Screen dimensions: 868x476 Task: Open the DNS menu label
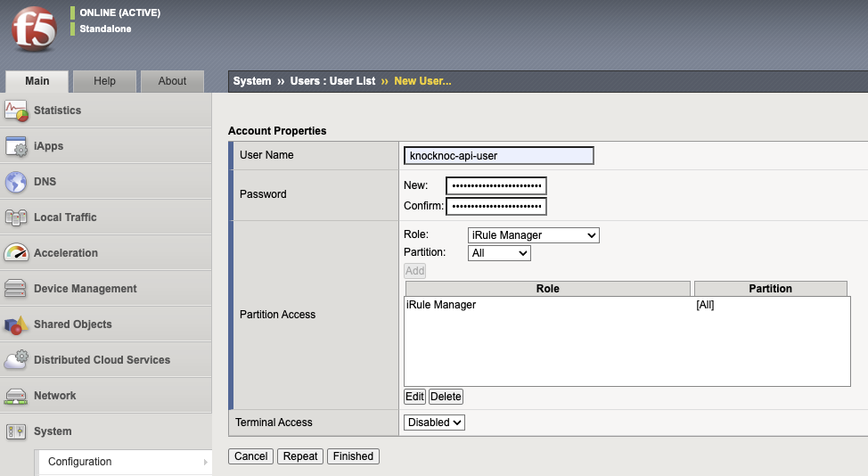[45, 182]
